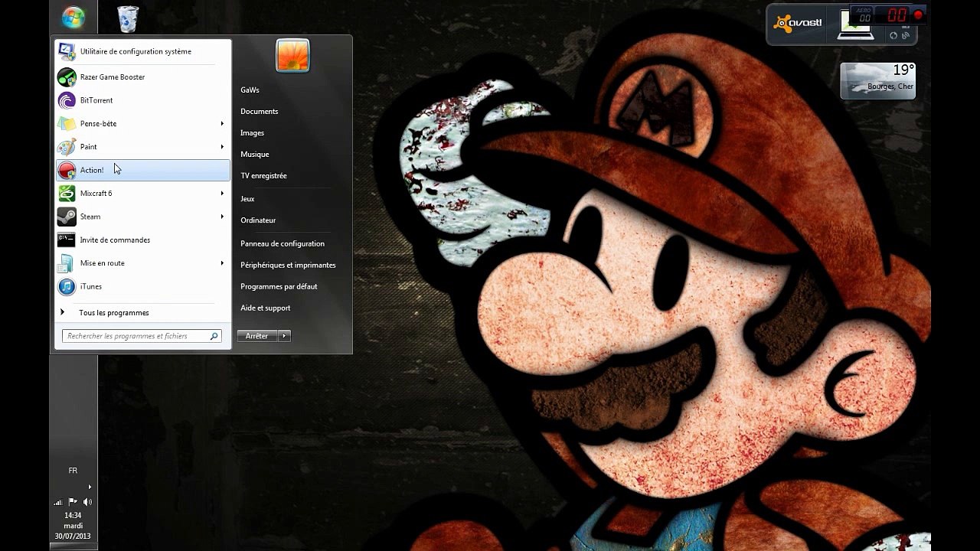Click the red 00 digital counter
Viewport: 980px width, 551px height.
coord(897,15)
